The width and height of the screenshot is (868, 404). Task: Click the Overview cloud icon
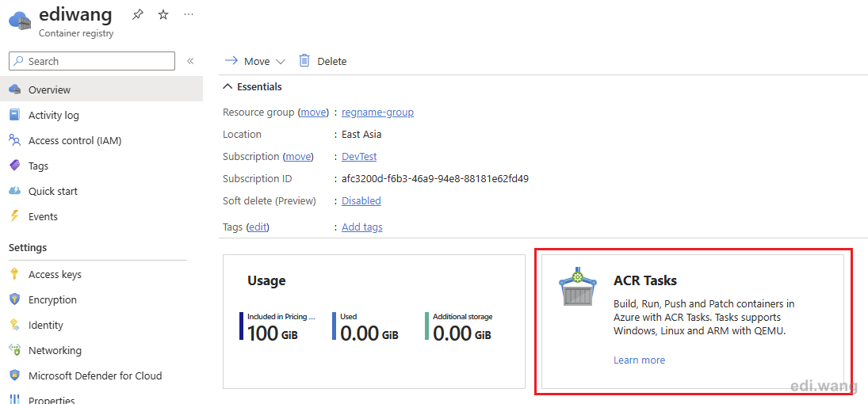click(x=15, y=90)
